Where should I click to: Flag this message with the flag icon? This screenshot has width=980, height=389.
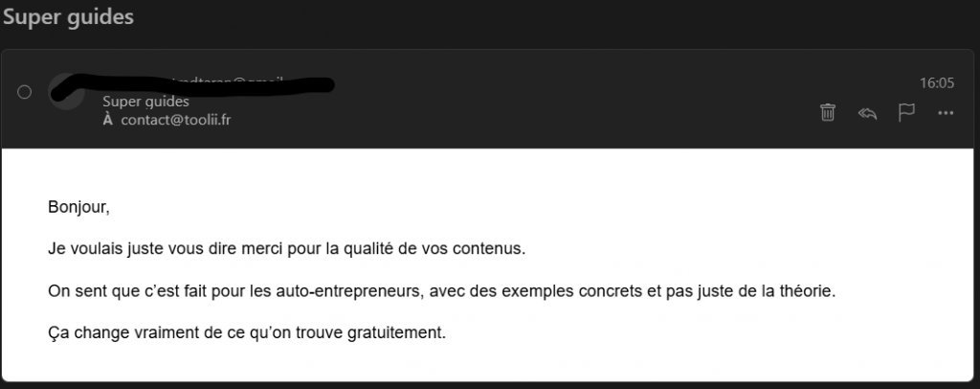tap(906, 113)
